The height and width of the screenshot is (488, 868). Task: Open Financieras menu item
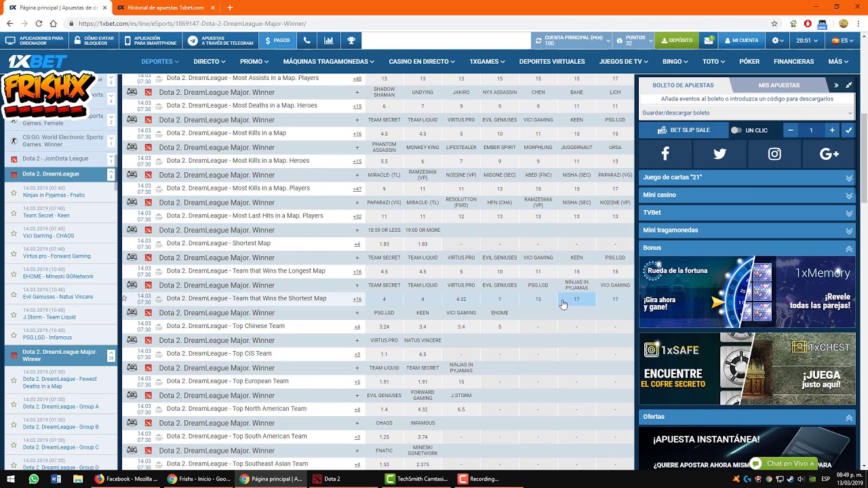coord(793,61)
